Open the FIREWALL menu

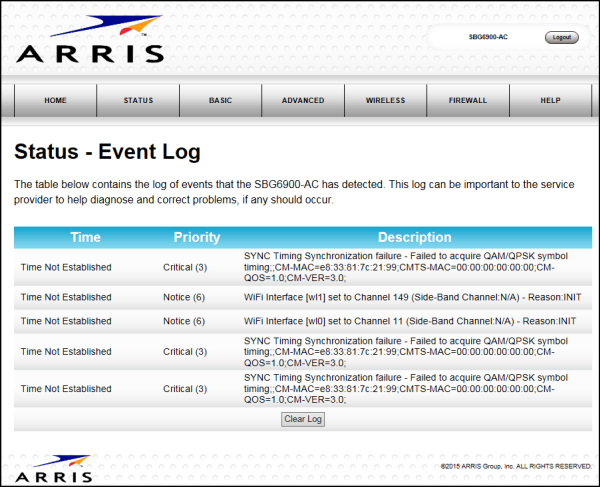tap(468, 101)
